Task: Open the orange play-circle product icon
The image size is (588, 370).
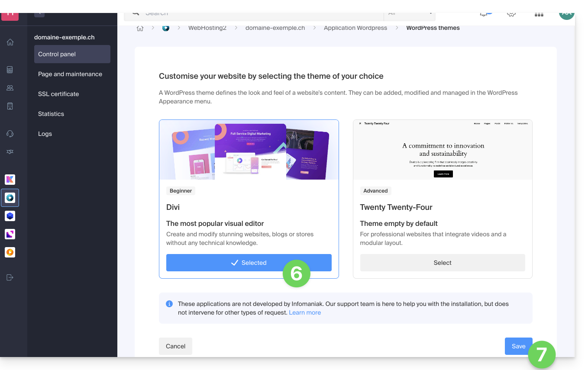Action: point(10,252)
